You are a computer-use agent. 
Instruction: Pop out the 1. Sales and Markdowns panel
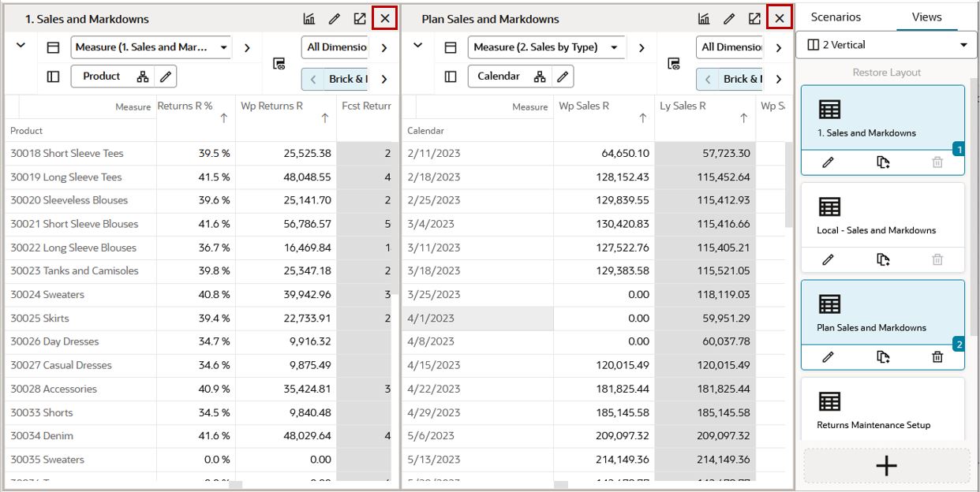(x=360, y=18)
